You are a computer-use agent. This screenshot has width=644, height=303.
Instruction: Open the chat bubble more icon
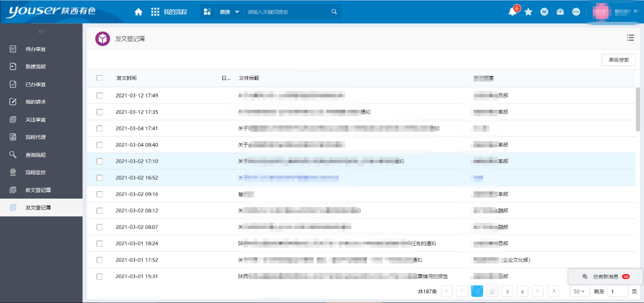[x=576, y=12]
